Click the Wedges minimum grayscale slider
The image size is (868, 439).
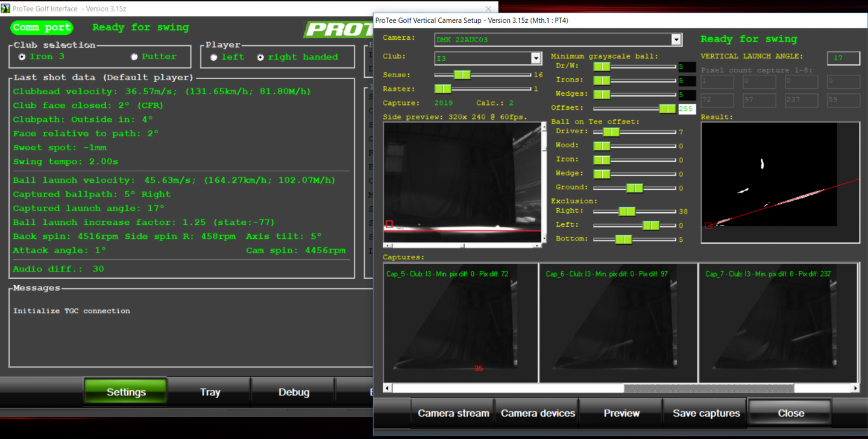click(x=602, y=94)
